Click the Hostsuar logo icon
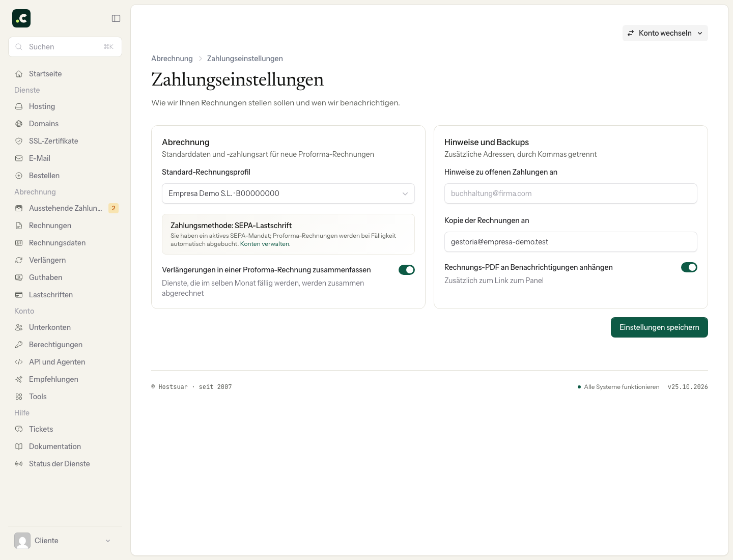This screenshot has width=733, height=560. [x=21, y=18]
